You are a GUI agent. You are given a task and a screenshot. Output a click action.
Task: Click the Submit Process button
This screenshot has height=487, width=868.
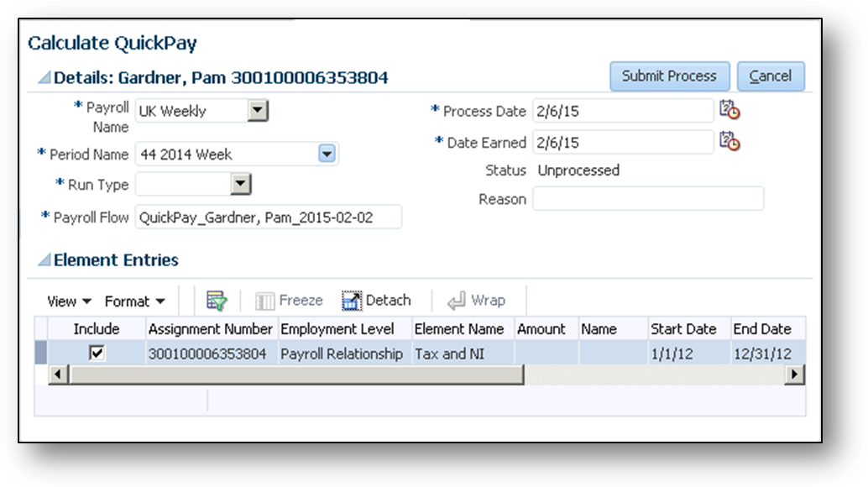pos(669,76)
